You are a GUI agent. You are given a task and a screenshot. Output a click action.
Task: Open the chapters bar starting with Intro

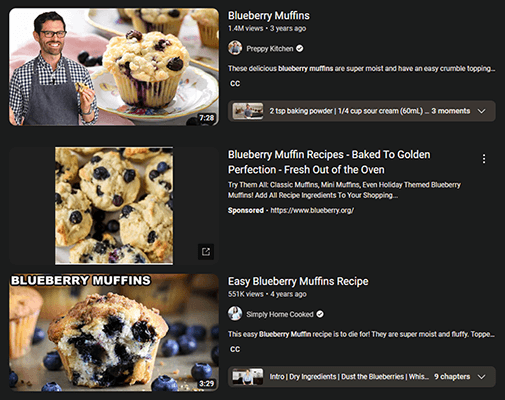(x=362, y=377)
